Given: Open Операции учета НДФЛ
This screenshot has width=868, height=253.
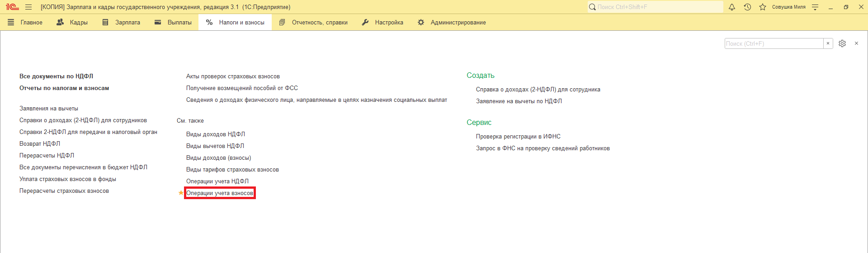Looking at the screenshot, I should (x=217, y=181).
